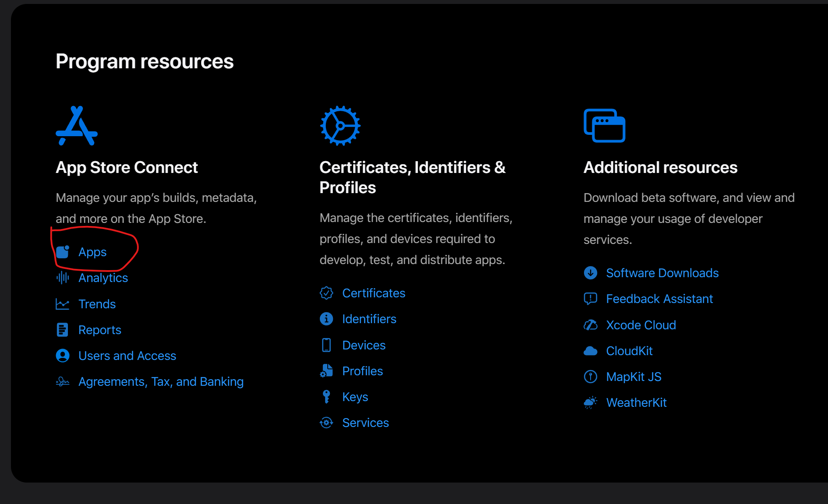Click the Keys key icon
The width and height of the screenshot is (828, 504).
click(326, 397)
